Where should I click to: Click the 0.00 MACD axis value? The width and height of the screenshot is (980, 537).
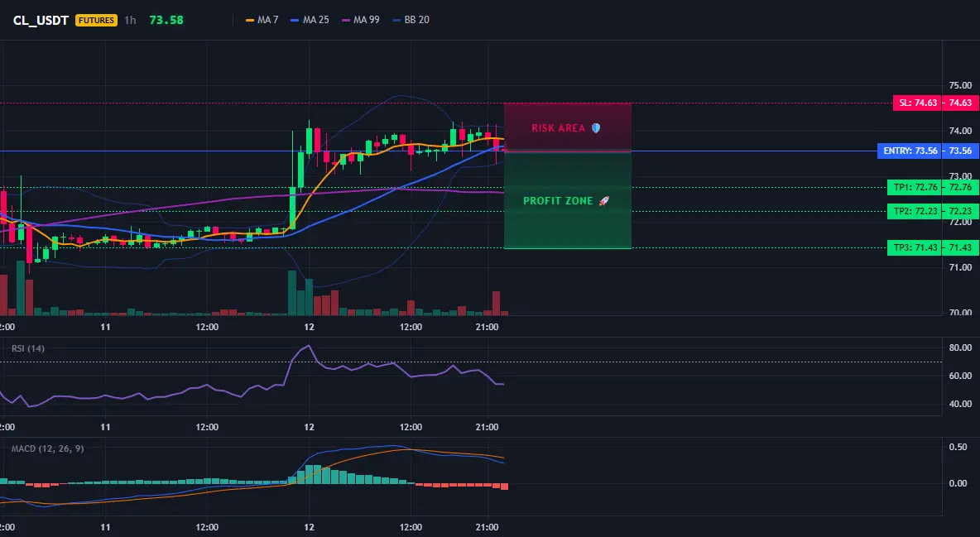click(958, 483)
